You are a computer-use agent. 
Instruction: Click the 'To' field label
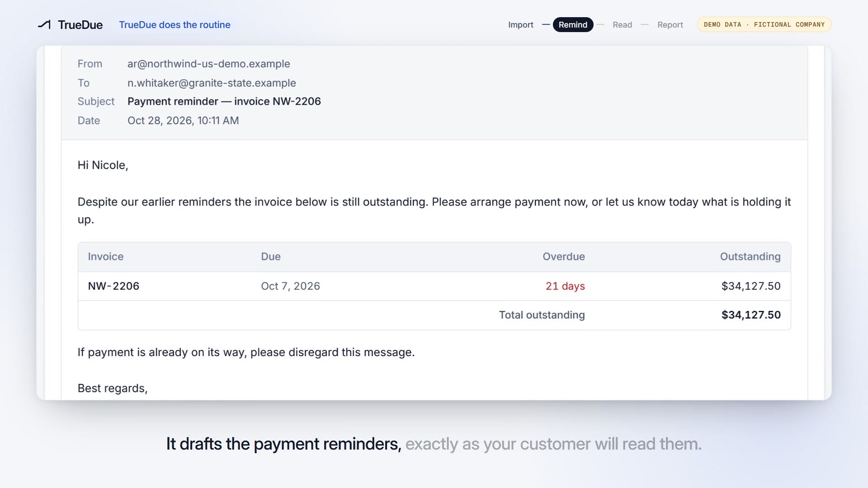pyautogui.click(x=84, y=83)
